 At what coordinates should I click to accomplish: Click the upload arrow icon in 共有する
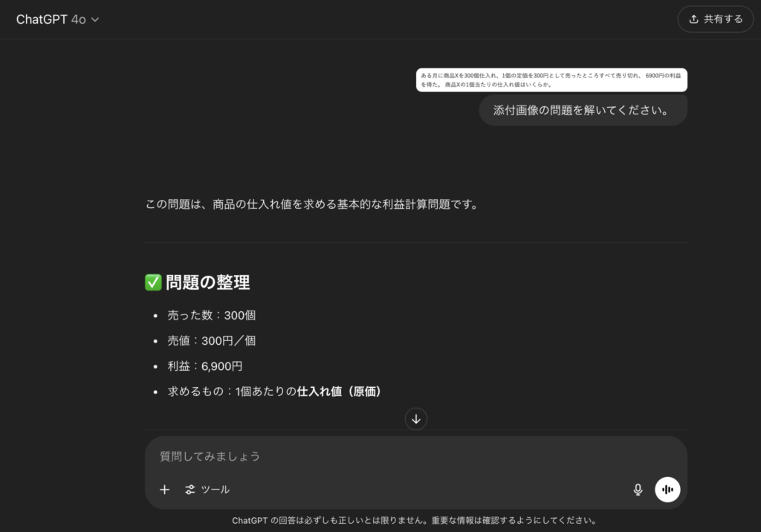tap(693, 19)
